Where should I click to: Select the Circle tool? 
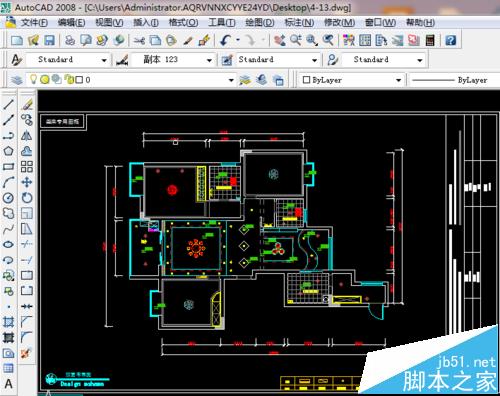(x=8, y=198)
